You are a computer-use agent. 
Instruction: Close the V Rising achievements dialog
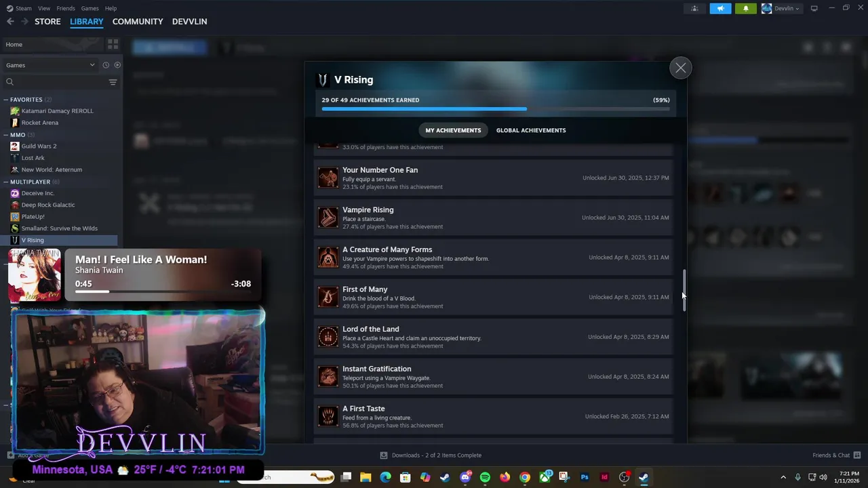point(680,68)
